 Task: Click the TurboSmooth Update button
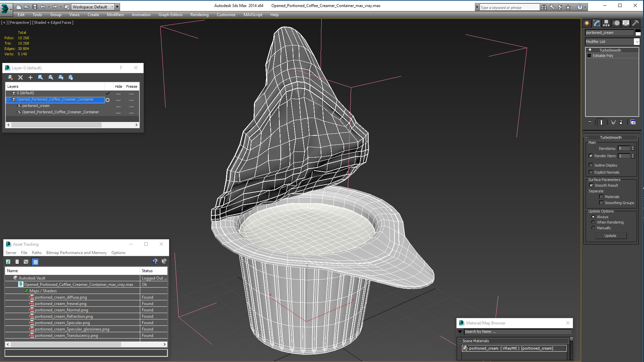[x=610, y=236]
